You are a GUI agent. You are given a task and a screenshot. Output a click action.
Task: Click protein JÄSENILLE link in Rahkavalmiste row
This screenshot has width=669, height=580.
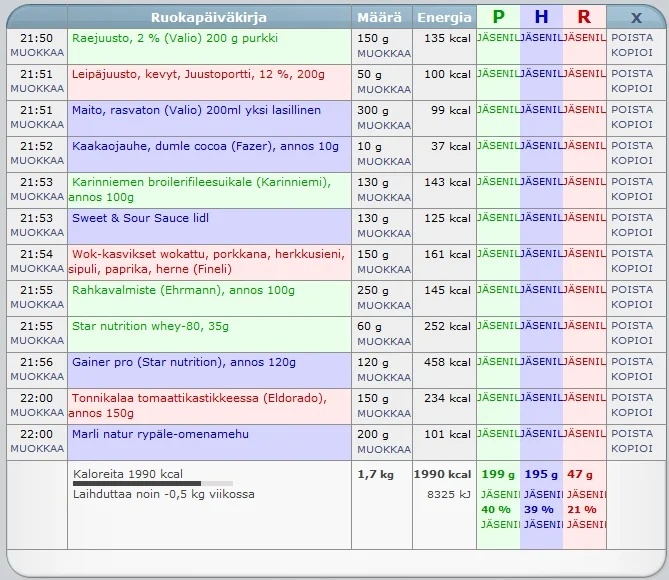[x=498, y=290]
